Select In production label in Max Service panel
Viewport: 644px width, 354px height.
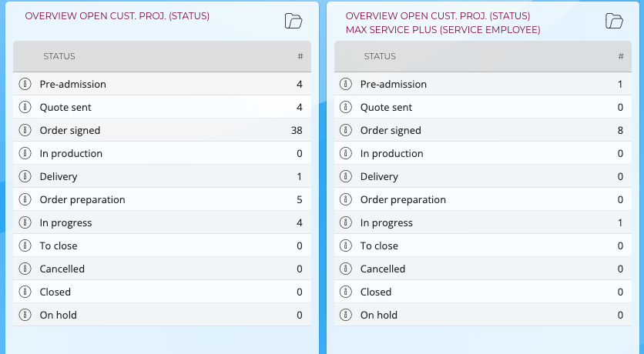pos(391,153)
